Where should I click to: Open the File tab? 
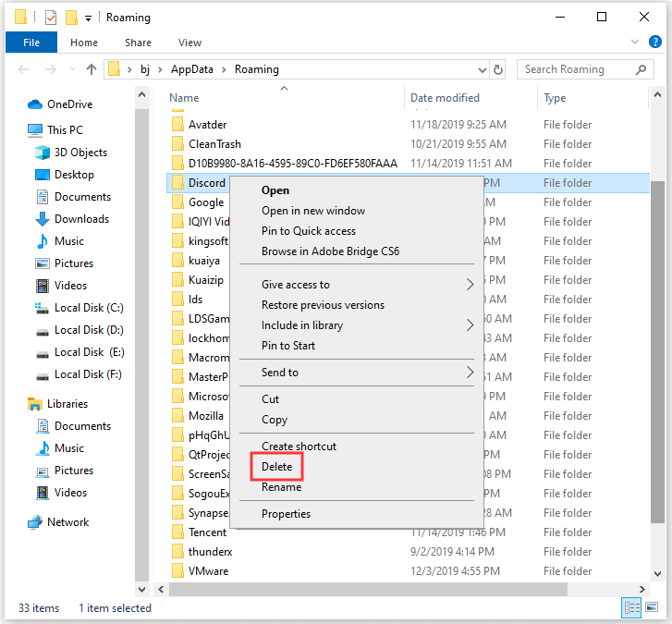click(31, 43)
